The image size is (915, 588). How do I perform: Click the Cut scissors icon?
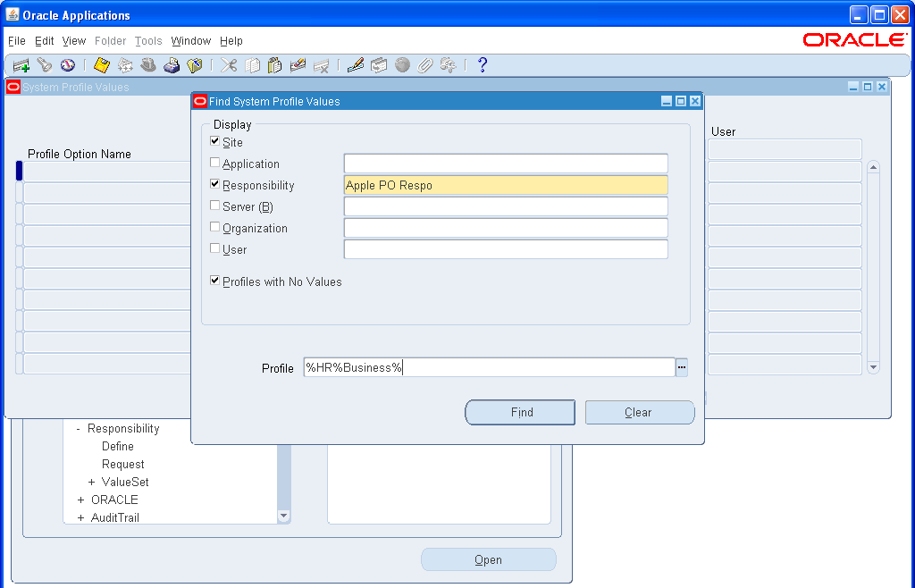227,64
